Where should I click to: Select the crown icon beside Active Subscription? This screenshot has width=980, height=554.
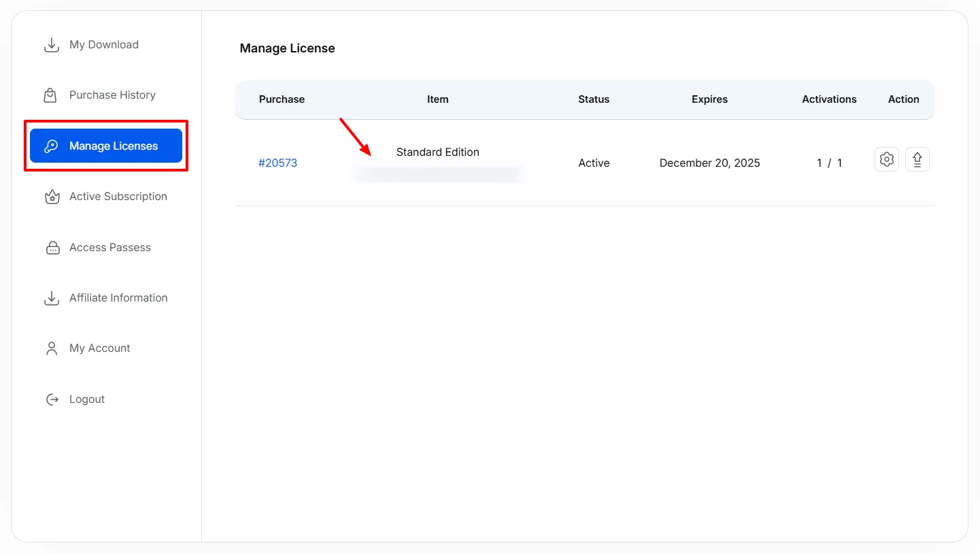pos(52,196)
